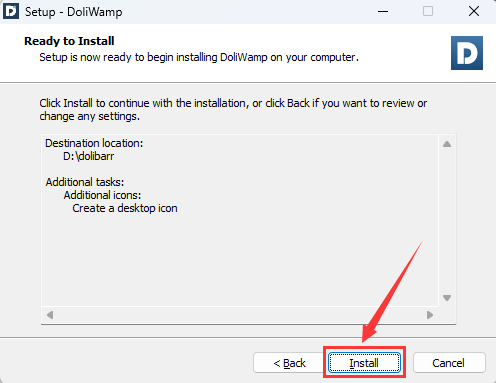Screen dimensions: 496x383
Task: Click the vertical scrollbar track in summary
Action: [447, 221]
